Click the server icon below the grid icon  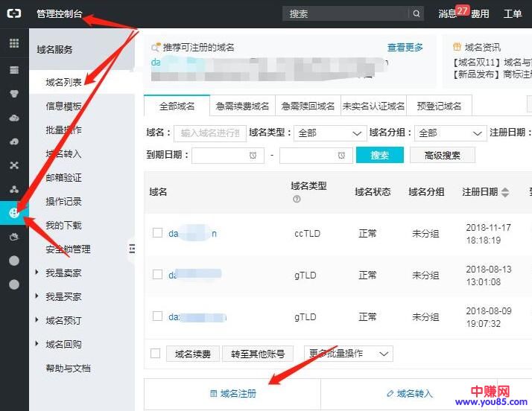(x=14, y=69)
